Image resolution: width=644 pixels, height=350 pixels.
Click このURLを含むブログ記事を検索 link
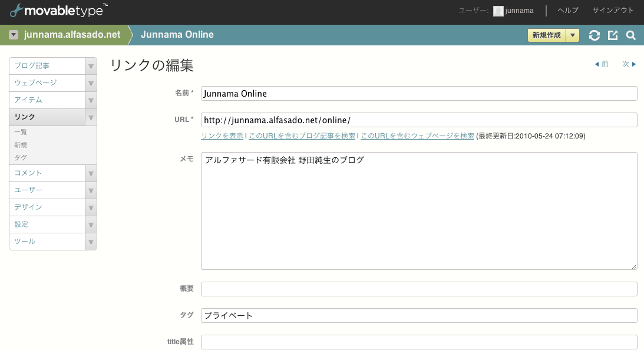tap(302, 136)
